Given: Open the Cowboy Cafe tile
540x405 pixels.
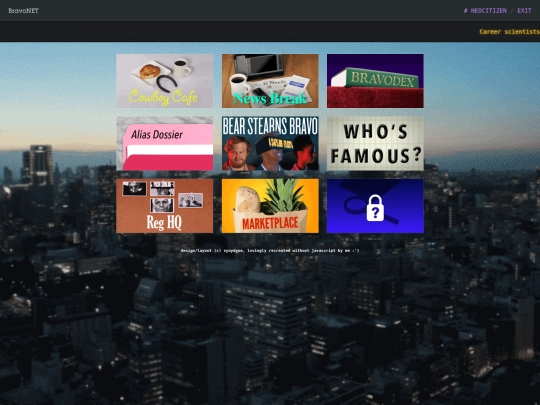Looking at the screenshot, I should point(165,81).
